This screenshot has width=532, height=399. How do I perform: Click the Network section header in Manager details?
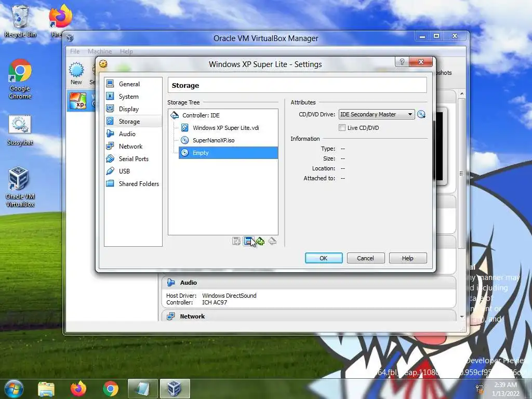[309, 316]
